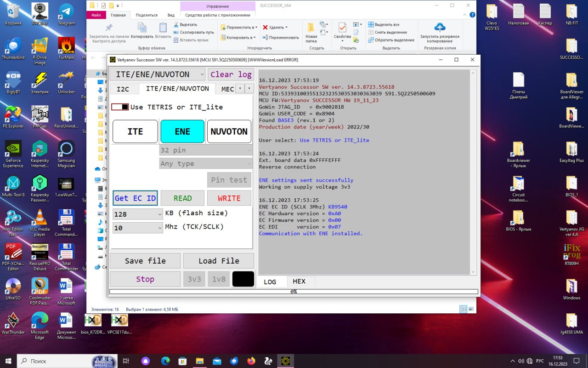Open Firefox from the taskbar
Screen dimensions: 588x368
(x=251, y=361)
